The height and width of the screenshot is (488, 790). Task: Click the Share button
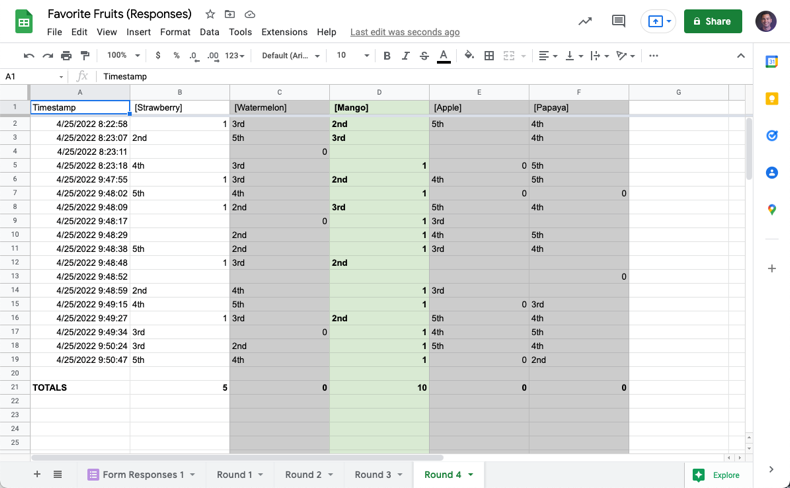[x=712, y=21]
